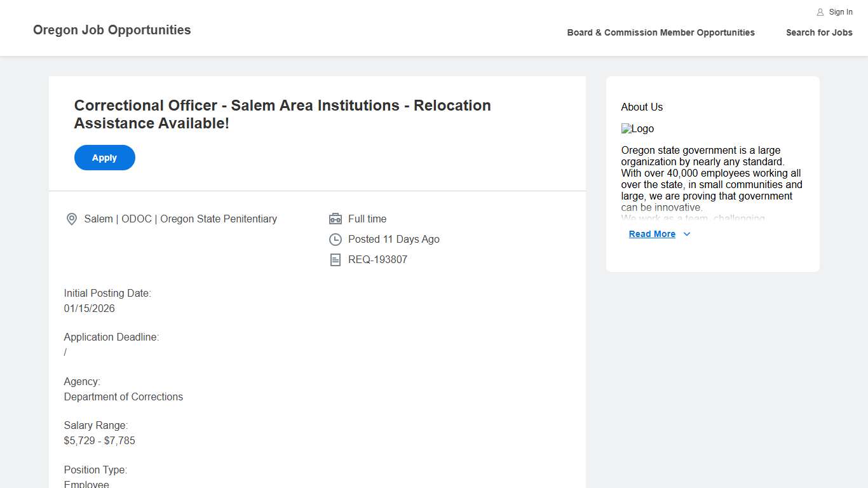This screenshot has width=868, height=488.
Task: Go to Search for Jobs
Action: pos(819,32)
